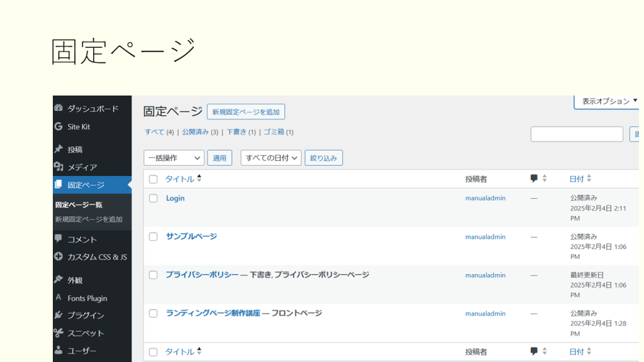Click the Dashboard gauge icon in sidebar
Image resolution: width=644 pixels, height=362 pixels.
tap(58, 108)
